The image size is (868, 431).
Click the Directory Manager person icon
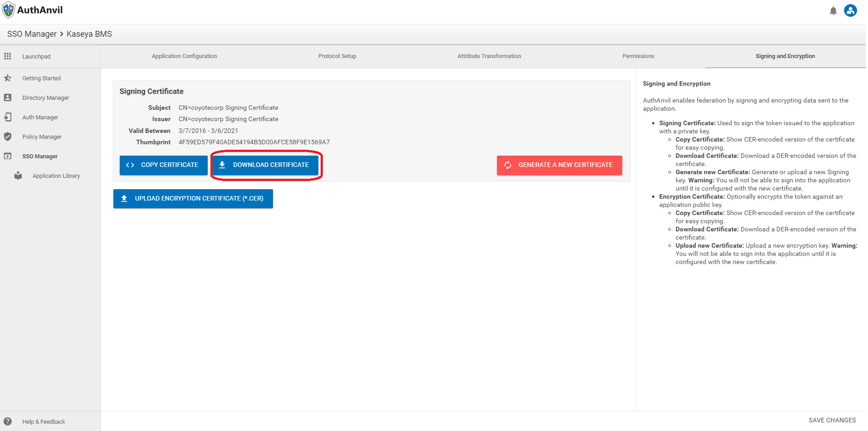coord(8,98)
